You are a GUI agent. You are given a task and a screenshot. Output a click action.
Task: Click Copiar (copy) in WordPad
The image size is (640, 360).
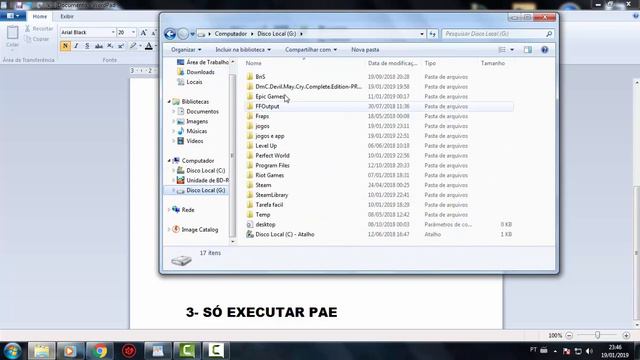(x=37, y=39)
